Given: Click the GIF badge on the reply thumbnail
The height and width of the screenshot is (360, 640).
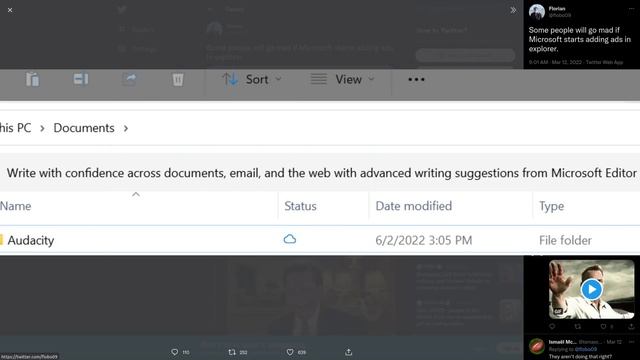Looking at the screenshot, I should coord(558,311).
